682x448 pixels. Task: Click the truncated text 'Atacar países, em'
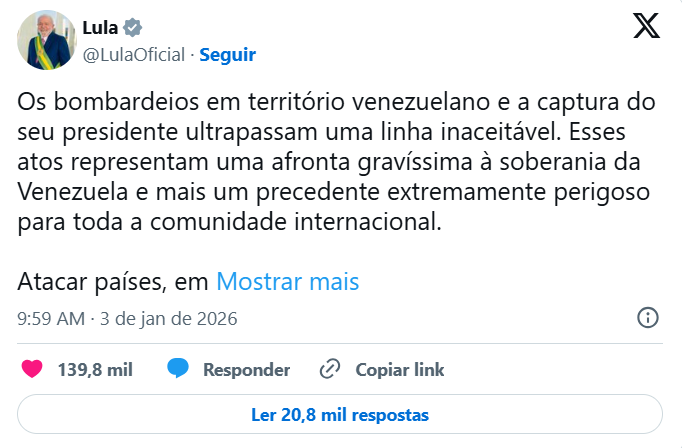pos(112,281)
